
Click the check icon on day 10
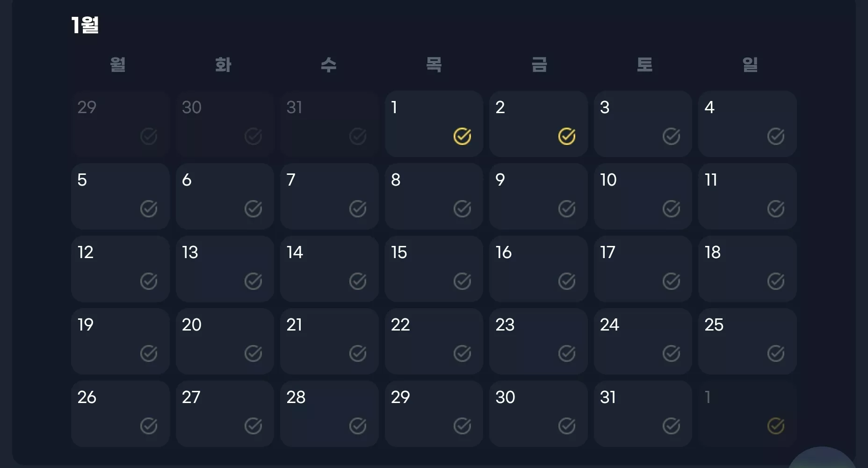point(671,209)
